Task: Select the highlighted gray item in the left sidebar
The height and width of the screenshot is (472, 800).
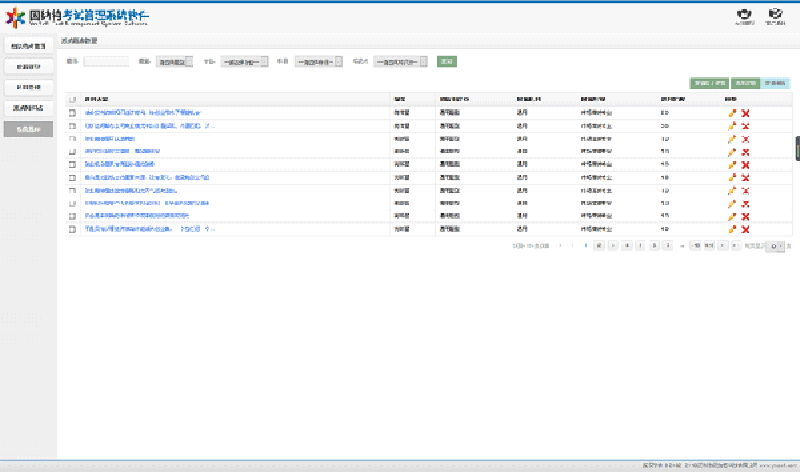Action: tap(28, 129)
